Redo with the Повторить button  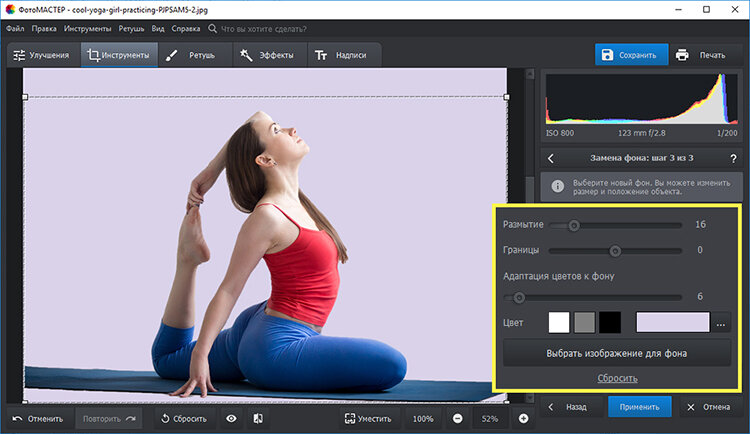[109, 419]
